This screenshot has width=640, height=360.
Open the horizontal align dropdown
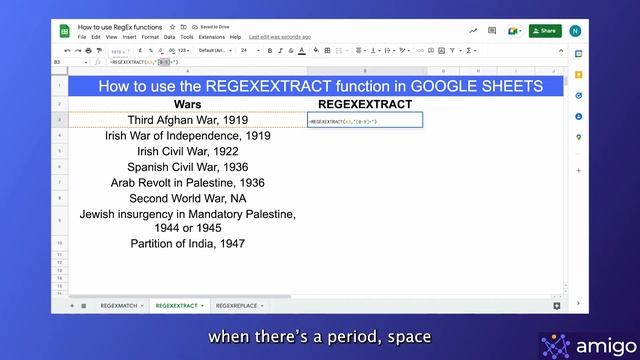click(360, 51)
